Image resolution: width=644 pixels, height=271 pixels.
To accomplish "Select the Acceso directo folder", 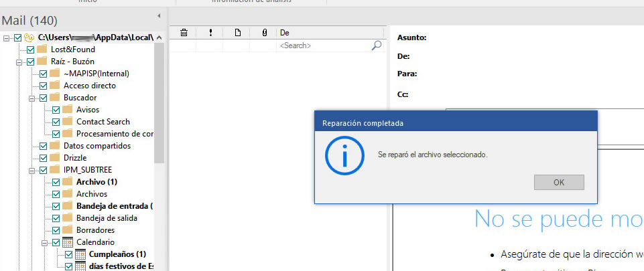I will (x=90, y=86).
